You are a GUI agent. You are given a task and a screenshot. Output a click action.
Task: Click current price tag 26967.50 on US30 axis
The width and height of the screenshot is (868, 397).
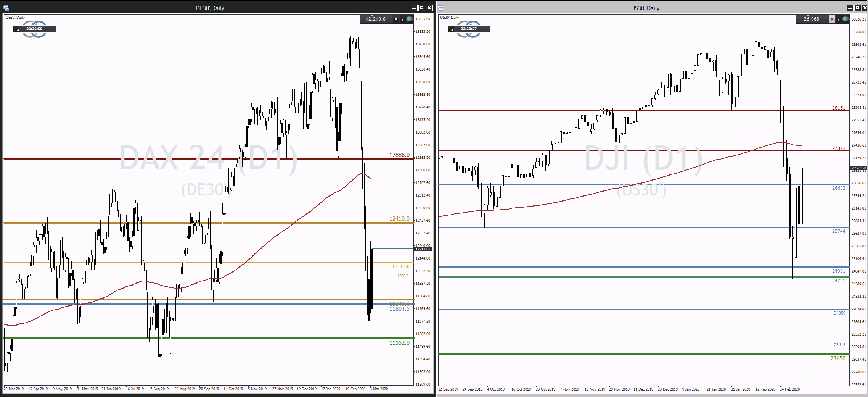pyautogui.click(x=859, y=168)
